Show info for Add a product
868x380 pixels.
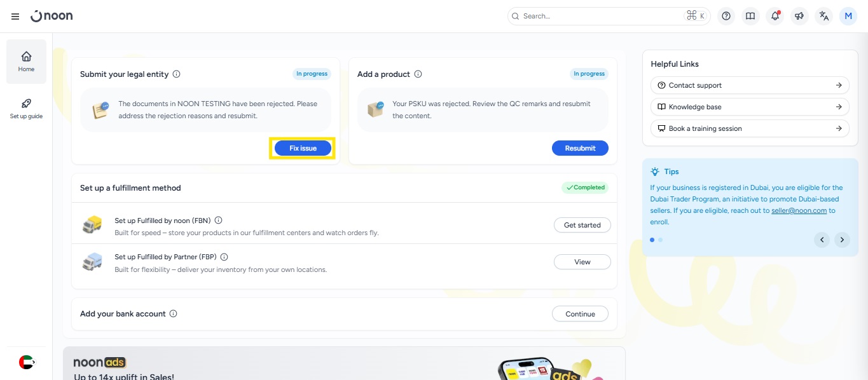[418, 74]
